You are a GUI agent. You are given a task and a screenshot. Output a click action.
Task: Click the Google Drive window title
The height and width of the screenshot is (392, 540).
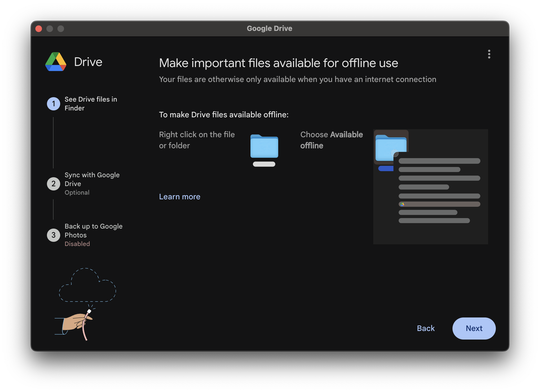point(269,28)
